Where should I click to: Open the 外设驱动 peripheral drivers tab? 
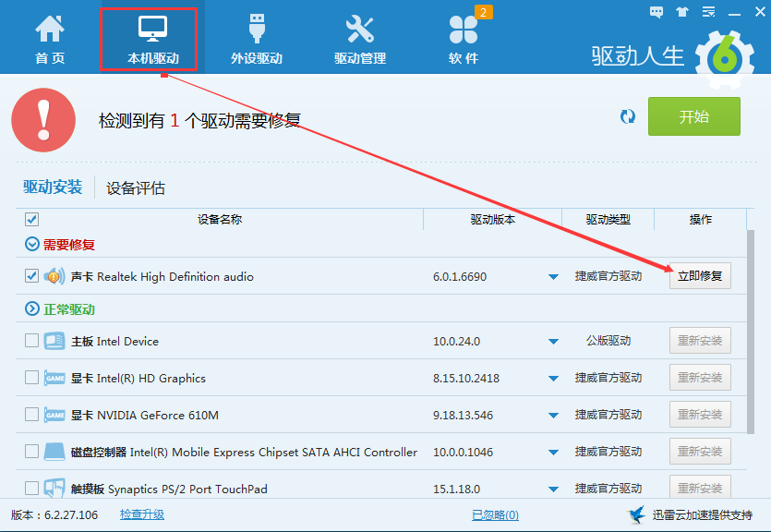pos(257,40)
